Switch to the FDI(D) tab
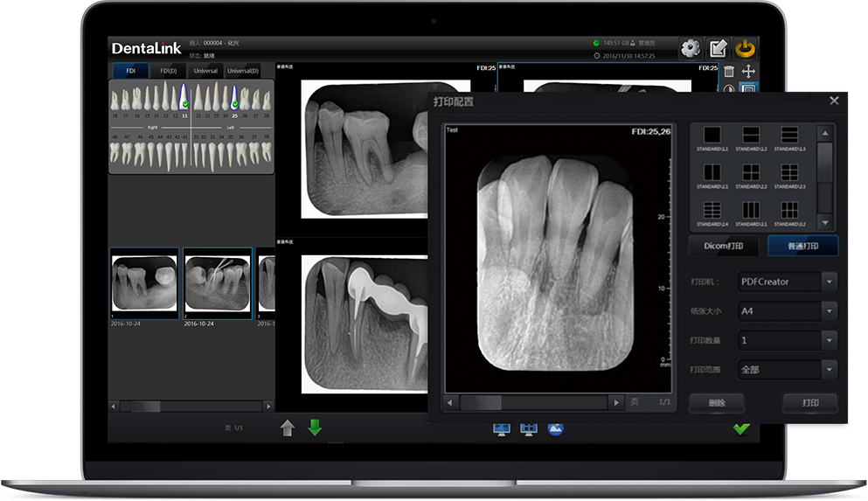868x501 pixels. point(169,71)
